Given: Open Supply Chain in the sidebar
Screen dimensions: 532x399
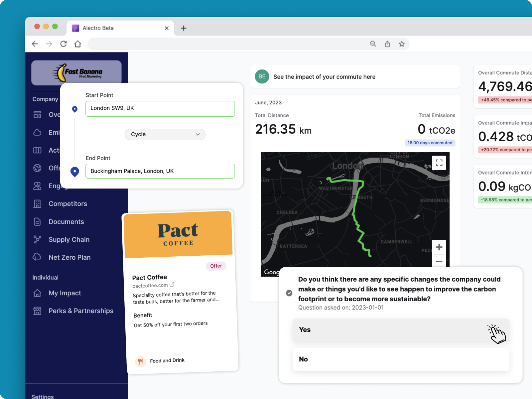Looking at the screenshot, I should pyautogui.click(x=69, y=239).
